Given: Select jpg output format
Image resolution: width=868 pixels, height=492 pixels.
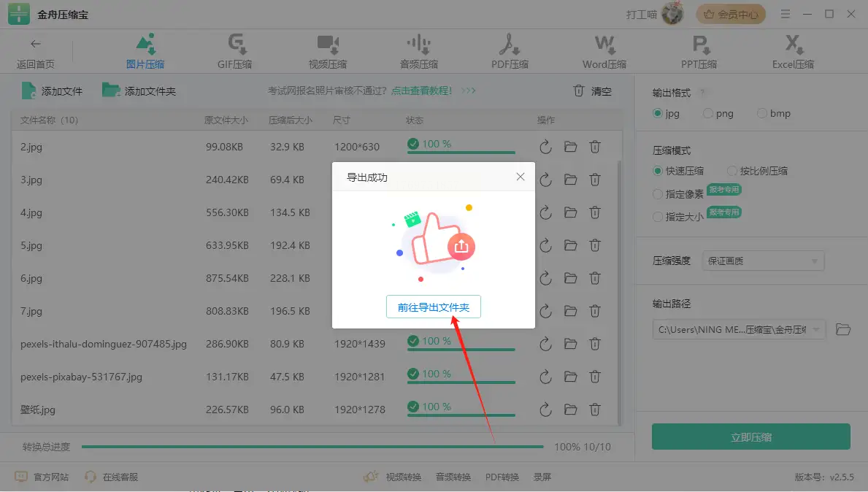Looking at the screenshot, I should click(666, 113).
